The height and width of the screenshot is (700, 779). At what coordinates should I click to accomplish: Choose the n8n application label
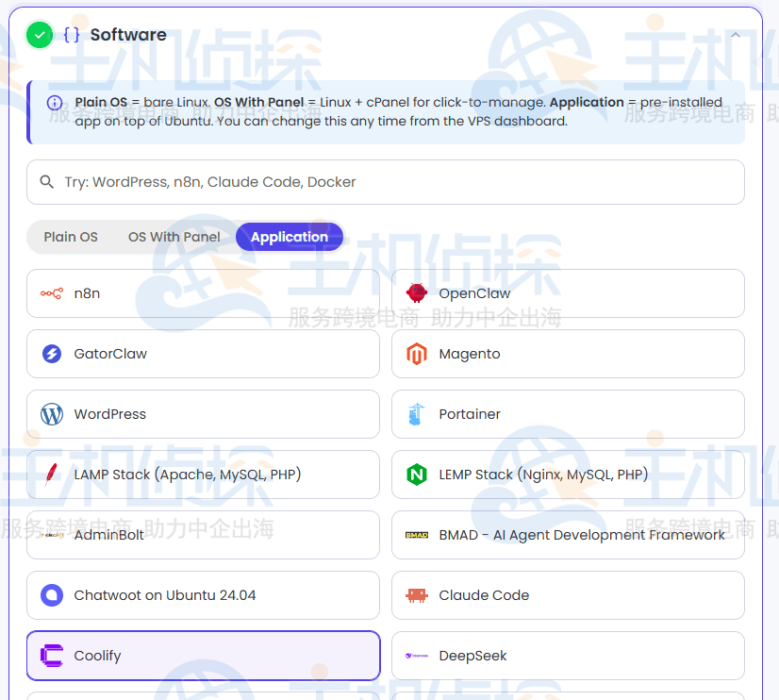[87, 293]
